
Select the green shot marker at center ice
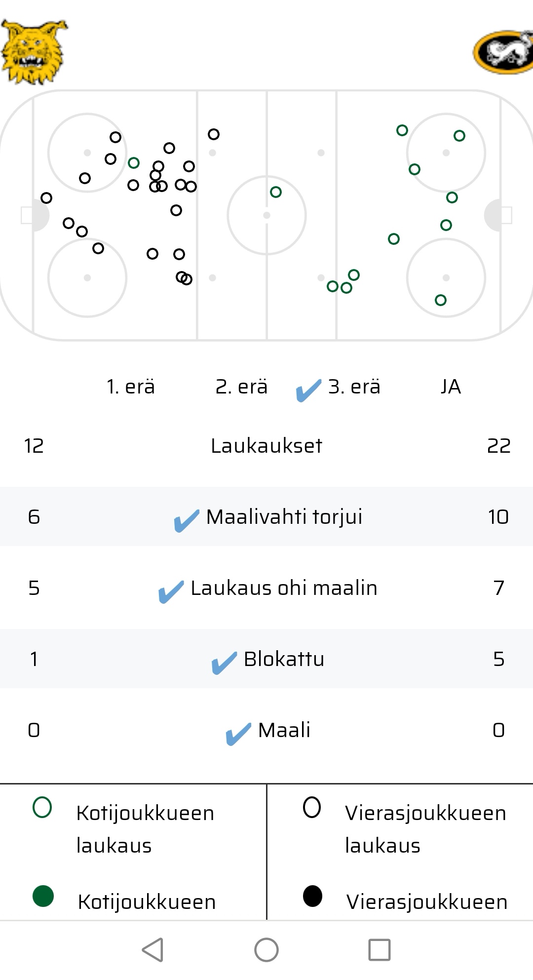(276, 192)
